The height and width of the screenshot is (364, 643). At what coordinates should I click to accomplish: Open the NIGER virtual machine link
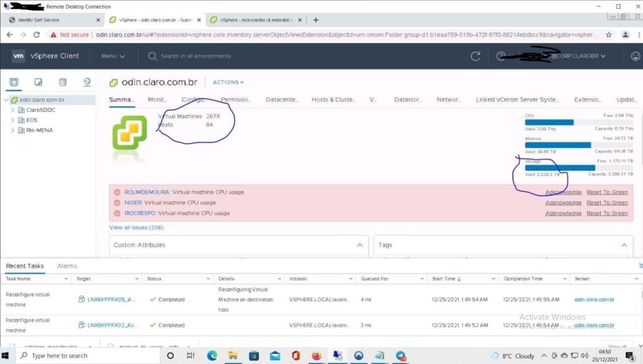coord(133,203)
